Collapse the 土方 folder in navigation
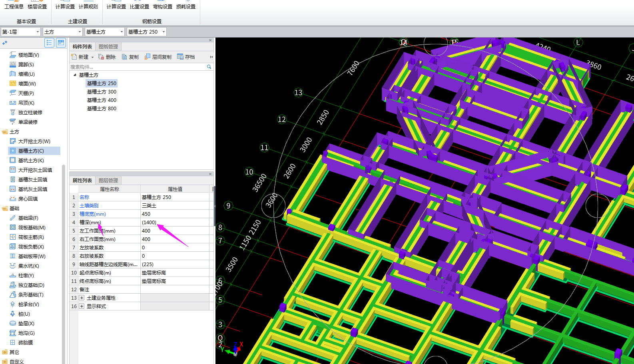This screenshot has height=364, width=634. click(5, 132)
